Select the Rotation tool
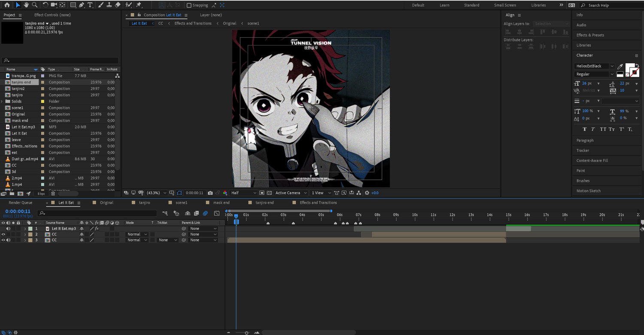The width and height of the screenshot is (644, 335). click(46, 5)
